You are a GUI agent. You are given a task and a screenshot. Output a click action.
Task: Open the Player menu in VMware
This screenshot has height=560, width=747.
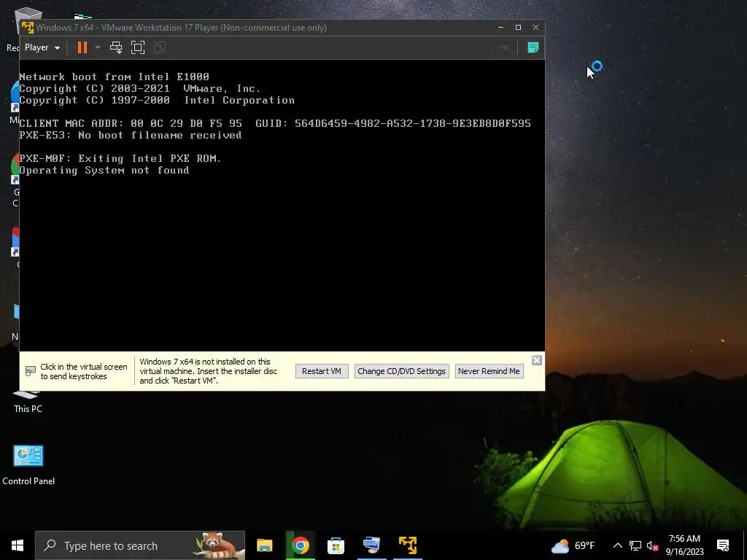click(x=42, y=47)
